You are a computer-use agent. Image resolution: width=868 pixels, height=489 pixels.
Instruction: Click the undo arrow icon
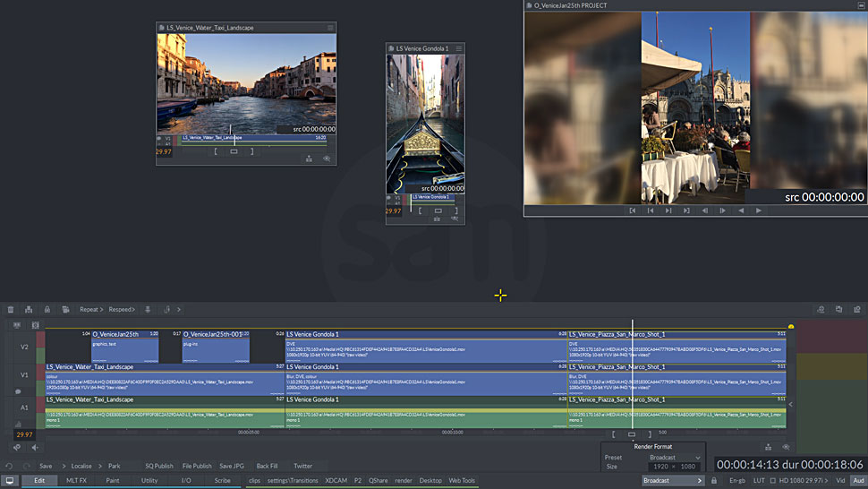9,466
